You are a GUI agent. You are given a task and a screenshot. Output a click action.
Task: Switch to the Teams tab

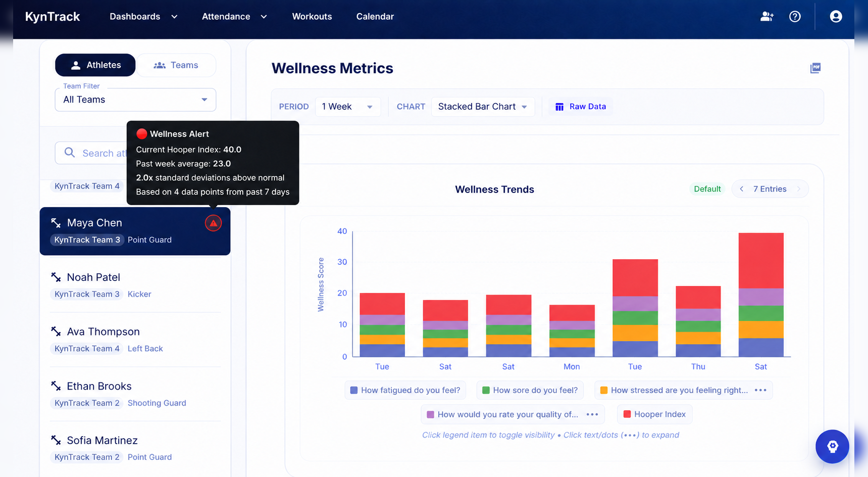coord(176,65)
